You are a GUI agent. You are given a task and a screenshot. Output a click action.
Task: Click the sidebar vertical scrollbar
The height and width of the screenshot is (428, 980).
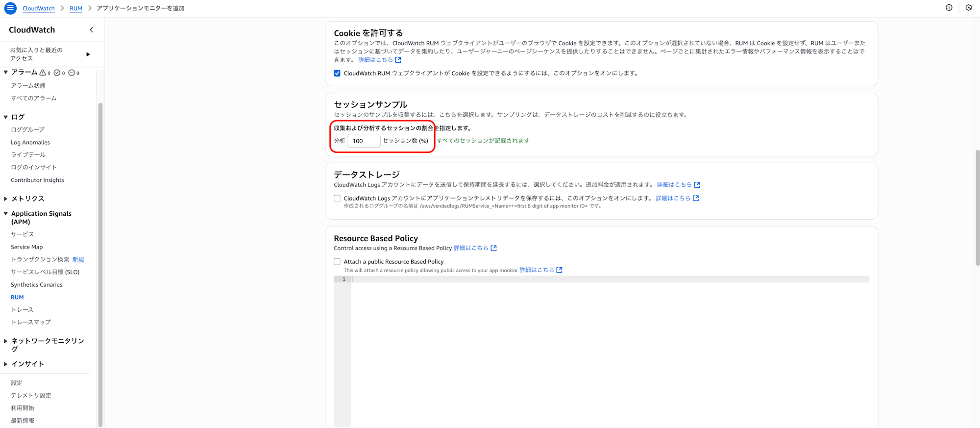(x=100, y=265)
